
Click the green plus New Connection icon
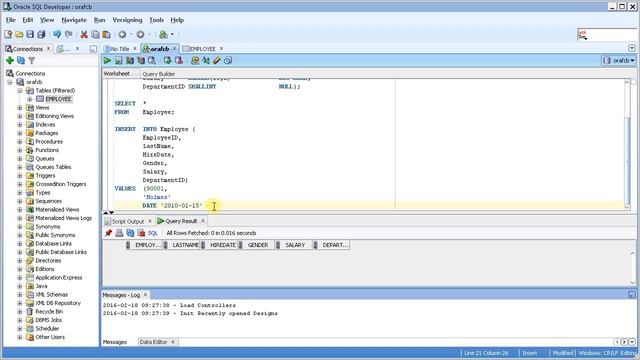pos(10,60)
